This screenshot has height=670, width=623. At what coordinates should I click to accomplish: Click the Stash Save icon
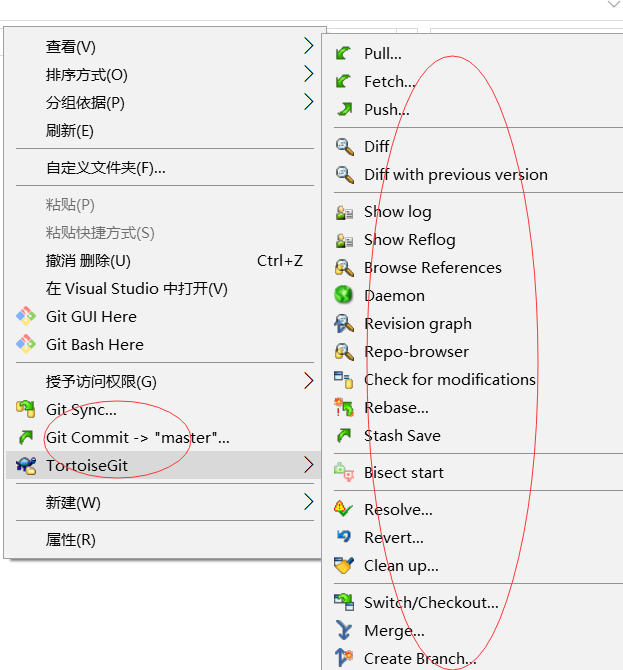[345, 436]
